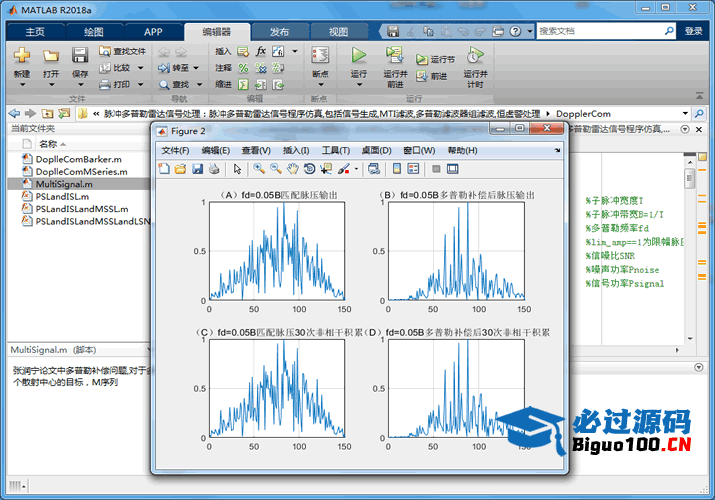Click the insert function fx icon

click(261, 51)
